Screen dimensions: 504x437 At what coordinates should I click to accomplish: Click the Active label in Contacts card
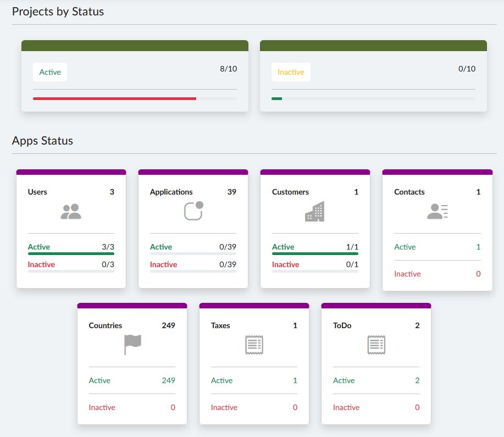point(405,247)
